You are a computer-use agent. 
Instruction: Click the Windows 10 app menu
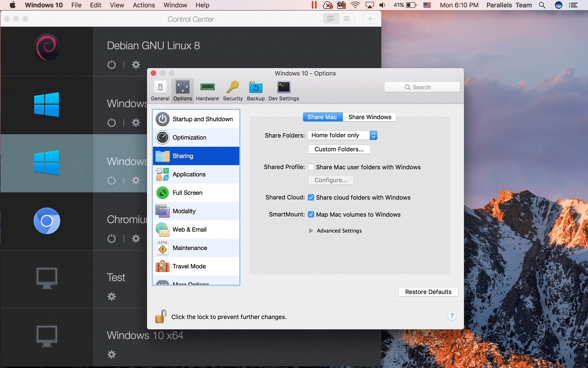click(x=44, y=5)
